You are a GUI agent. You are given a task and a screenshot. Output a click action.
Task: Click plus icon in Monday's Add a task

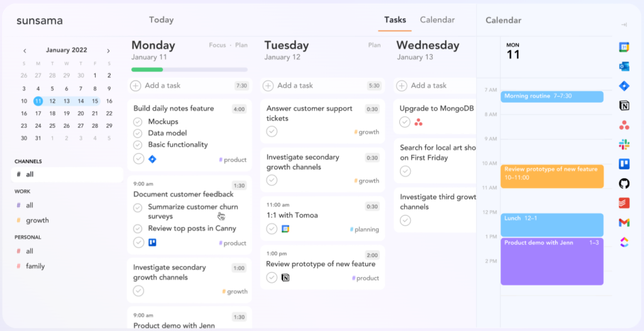point(136,86)
